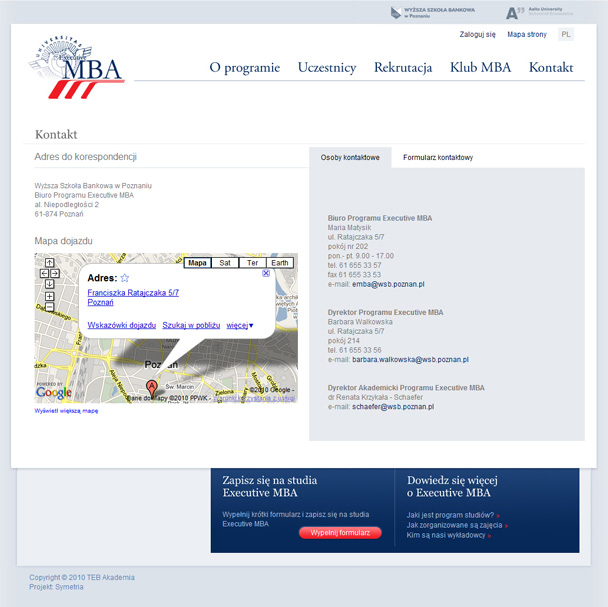
Task: Click the Poznań link in map bubble
Action: click(100, 303)
